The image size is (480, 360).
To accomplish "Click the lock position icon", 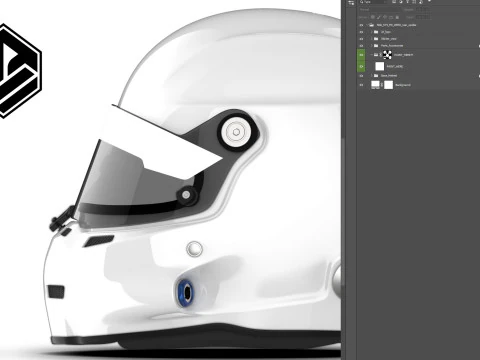I will 385,17.
